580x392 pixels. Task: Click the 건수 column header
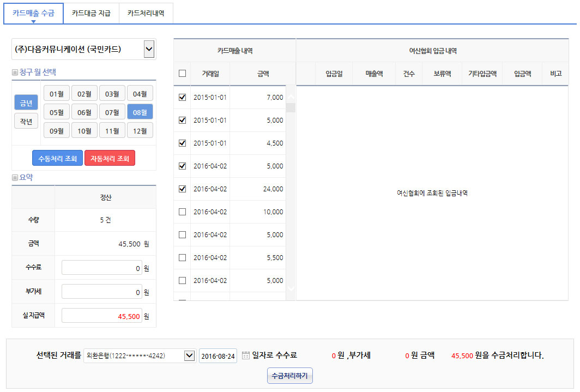(x=409, y=74)
